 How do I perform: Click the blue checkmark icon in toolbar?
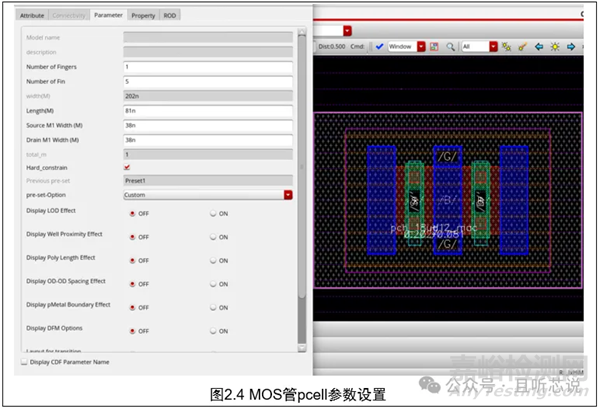[379, 46]
